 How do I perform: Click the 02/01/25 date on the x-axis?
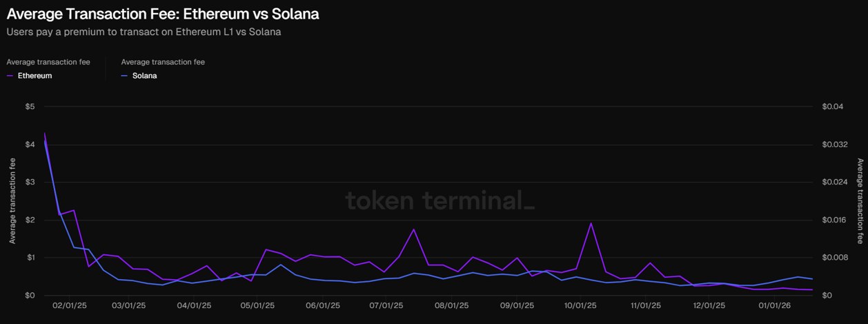[70, 305]
